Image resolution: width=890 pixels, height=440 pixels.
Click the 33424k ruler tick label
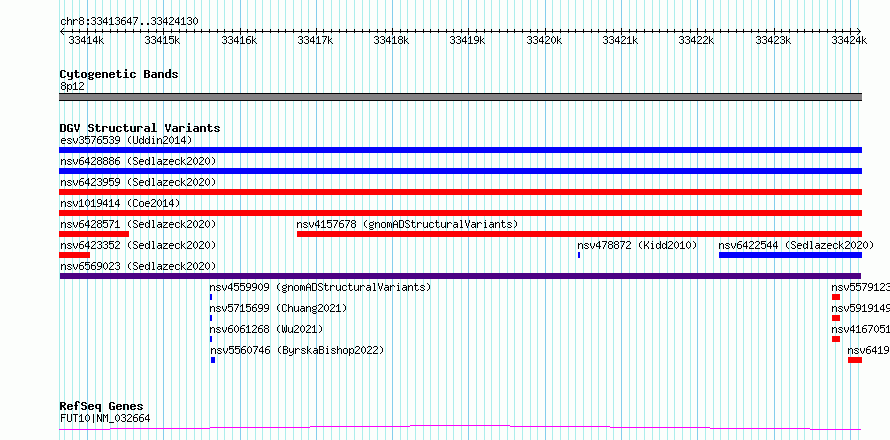coord(849,40)
